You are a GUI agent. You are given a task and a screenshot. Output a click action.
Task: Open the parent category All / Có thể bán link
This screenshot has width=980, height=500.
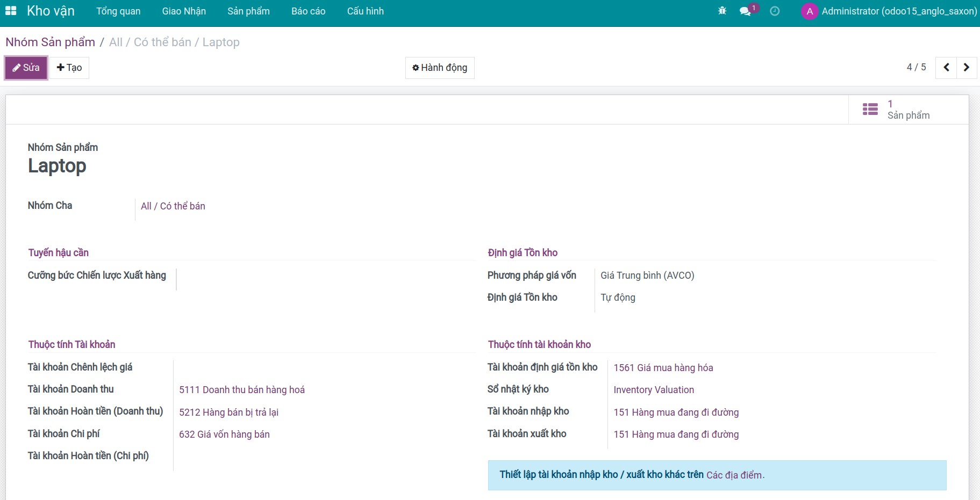coord(173,206)
